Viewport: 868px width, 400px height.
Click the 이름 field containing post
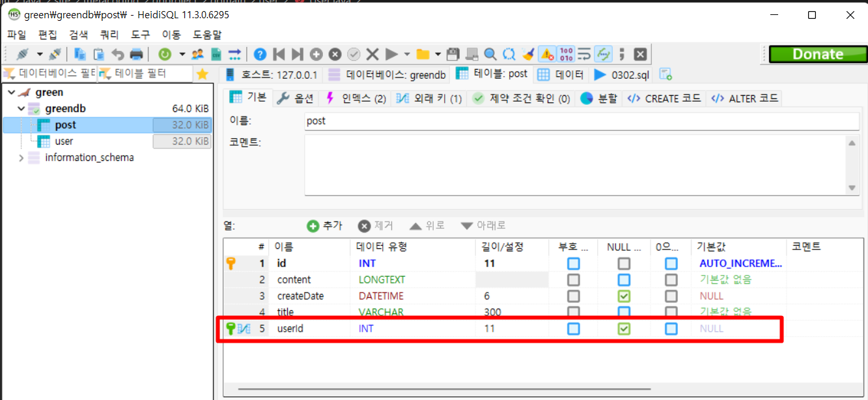[582, 121]
